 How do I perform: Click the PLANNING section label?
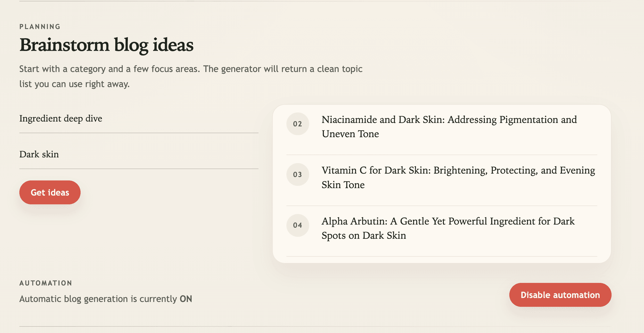[x=40, y=26]
